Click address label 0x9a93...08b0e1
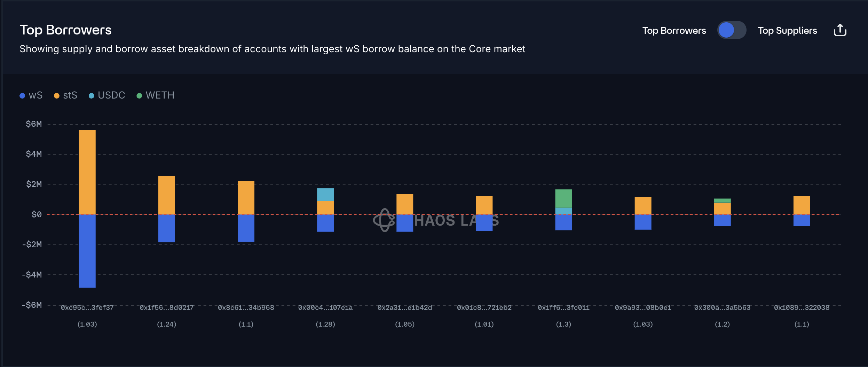Screen dimensions: 868x367 (x=642, y=308)
